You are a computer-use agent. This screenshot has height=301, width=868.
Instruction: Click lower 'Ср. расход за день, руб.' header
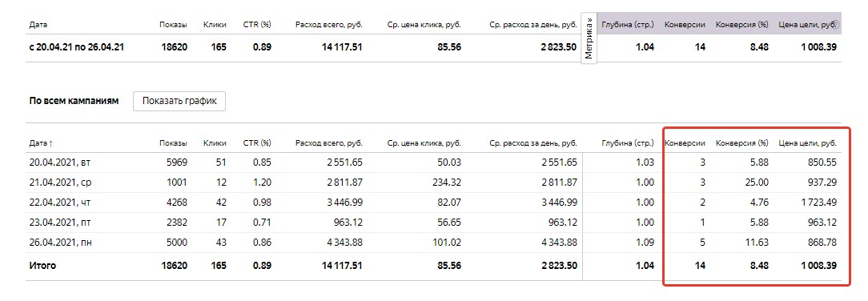click(533, 143)
